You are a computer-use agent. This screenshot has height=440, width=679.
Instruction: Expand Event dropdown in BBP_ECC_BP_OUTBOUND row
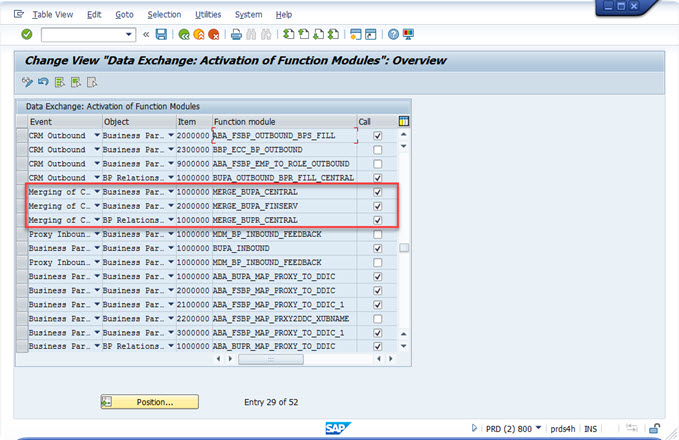coord(97,149)
